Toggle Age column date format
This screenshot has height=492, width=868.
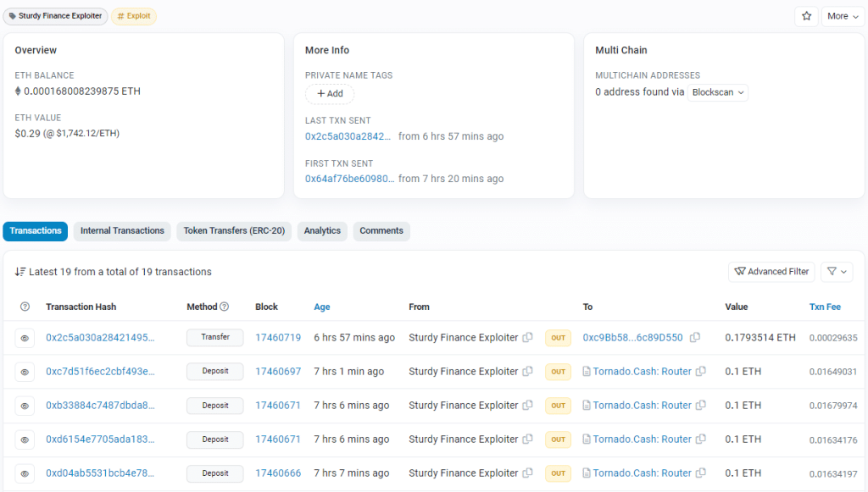pos(321,307)
